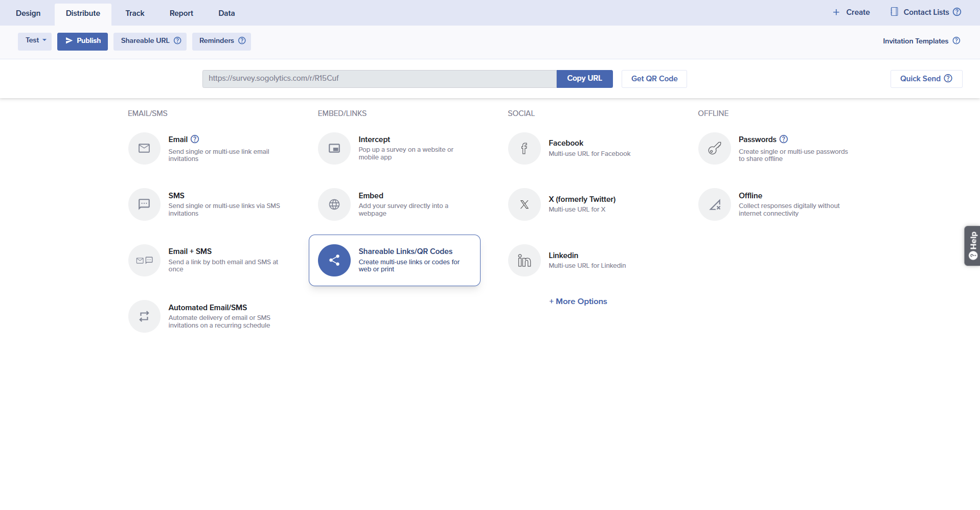Image resolution: width=980 pixels, height=510 pixels.
Task: Select the Shareable Links share icon
Action: coord(334,260)
